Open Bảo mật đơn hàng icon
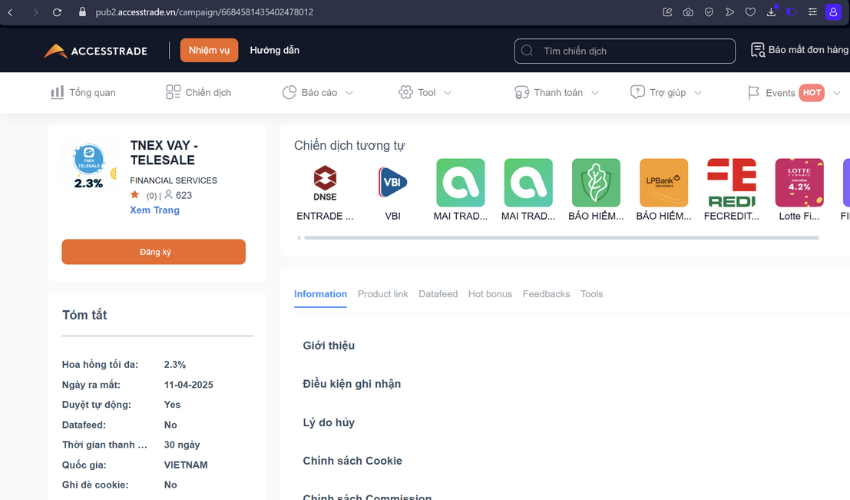This screenshot has width=850, height=500. click(x=757, y=50)
